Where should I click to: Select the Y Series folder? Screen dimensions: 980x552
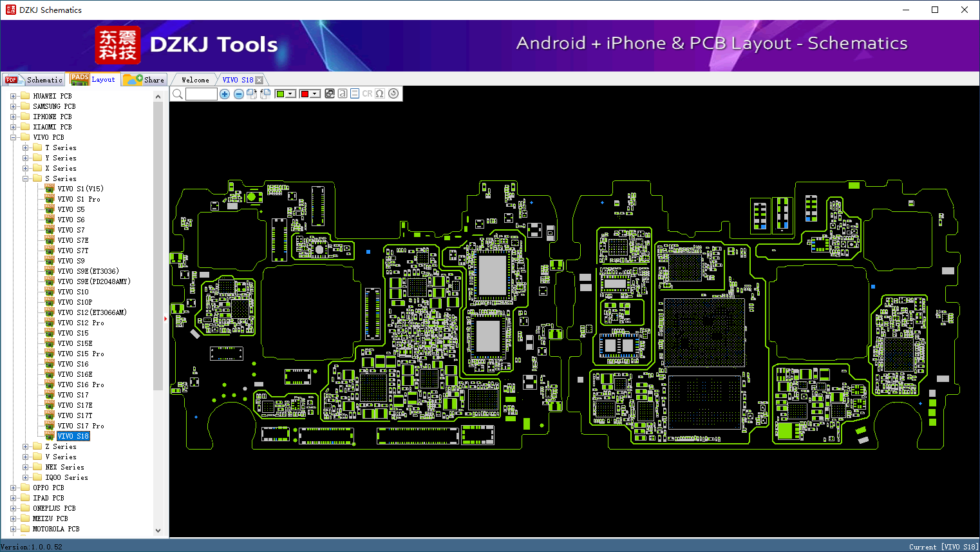(x=61, y=158)
